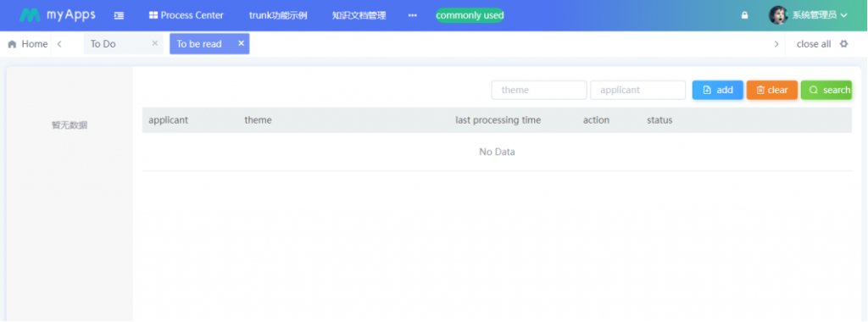Toggle the sidebar menu collapse icon
This screenshot has height=322, width=868.
[x=119, y=15]
